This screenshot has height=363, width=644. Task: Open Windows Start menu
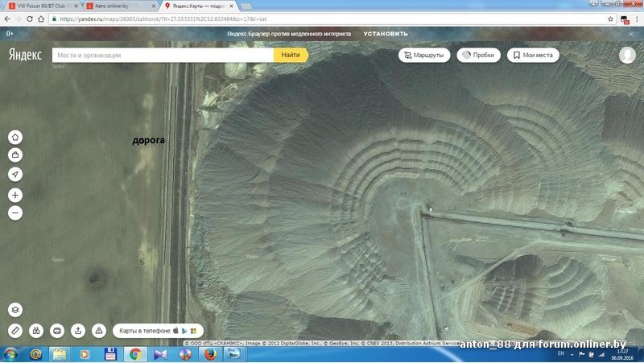(x=10, y=354)
